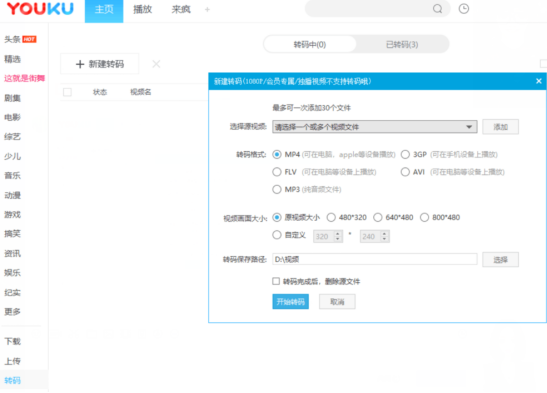Click the save path field D:\视频
The image size is (547, 393).
point(375,259)
